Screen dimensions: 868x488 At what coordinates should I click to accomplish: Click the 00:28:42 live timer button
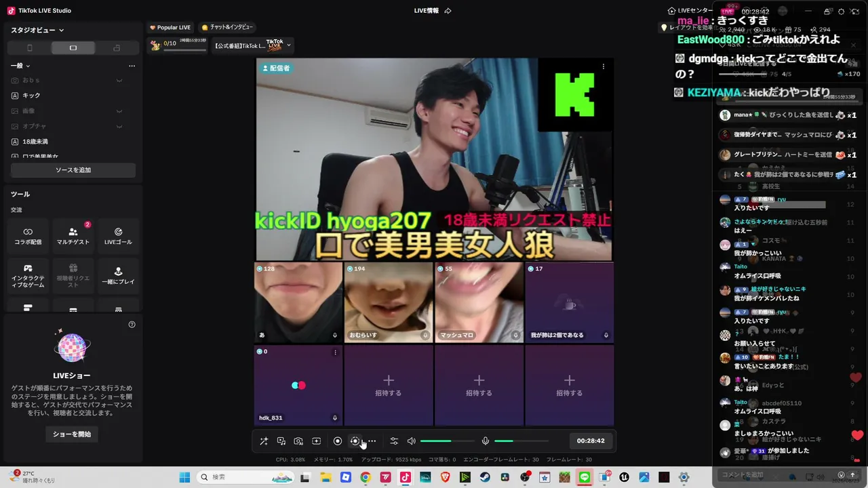[x=591, y=441]
